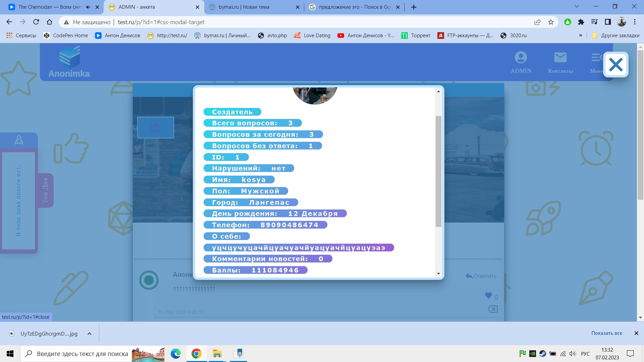
Task: Click Показать все downloads link
Action: tap(606, 333)
